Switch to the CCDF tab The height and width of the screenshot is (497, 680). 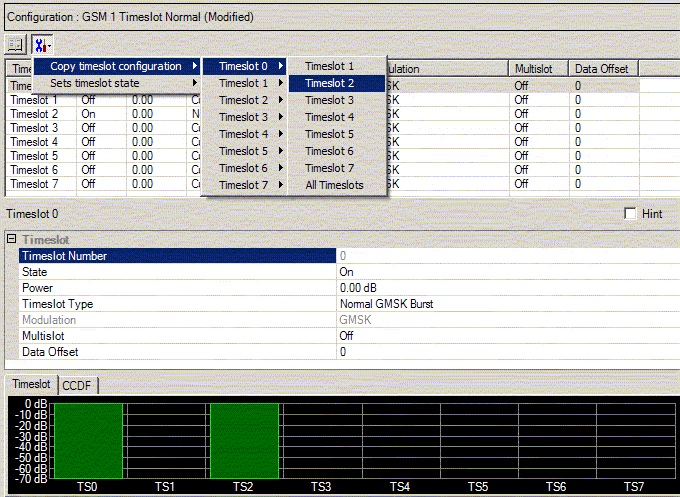pyautogui.click(x=77, y=386)
